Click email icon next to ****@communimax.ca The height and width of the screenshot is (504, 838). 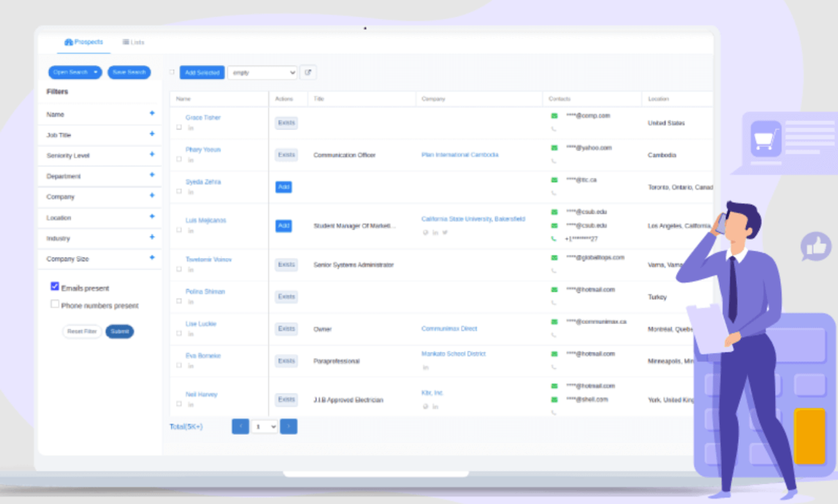tap(554, 322)
